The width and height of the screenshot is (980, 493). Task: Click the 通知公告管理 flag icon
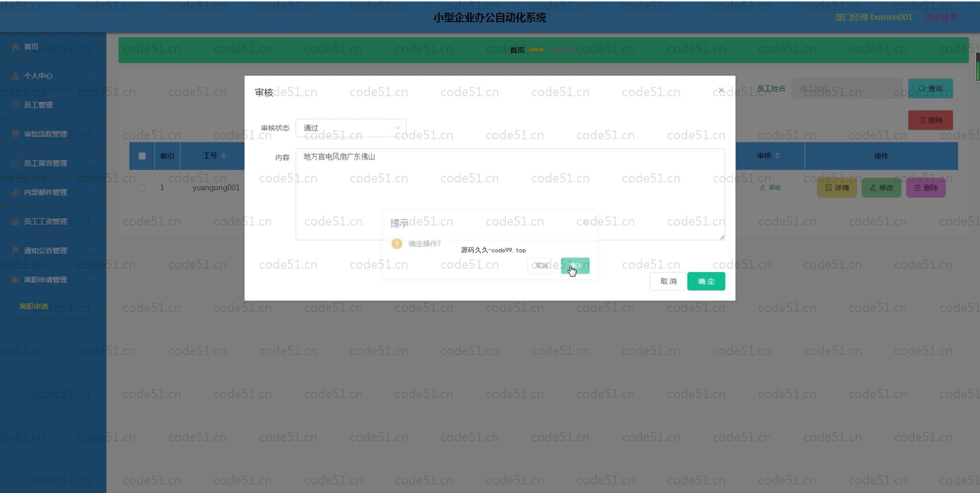(x=15, y=250)
